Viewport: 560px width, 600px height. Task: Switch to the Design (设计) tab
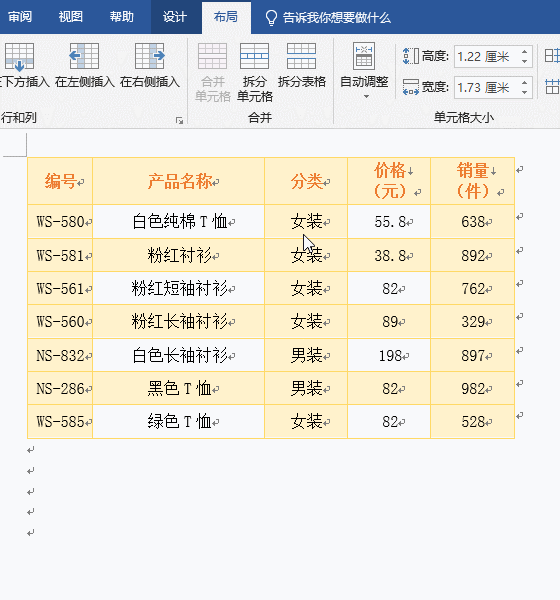tap(175, 17)
